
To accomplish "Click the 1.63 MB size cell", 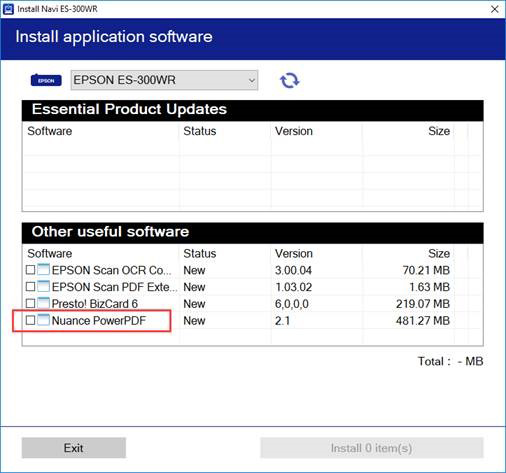I will tap(429, 287).
